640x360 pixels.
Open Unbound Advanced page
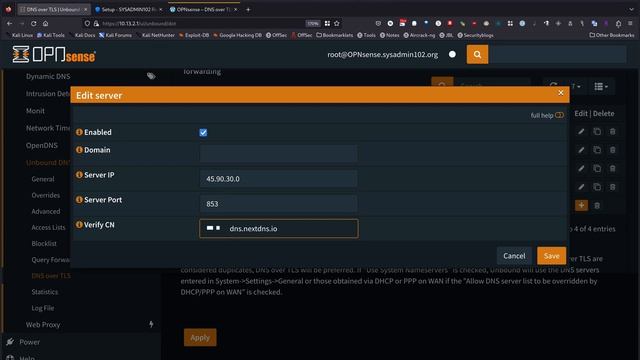pyautogui.click(x=45, y=211)
